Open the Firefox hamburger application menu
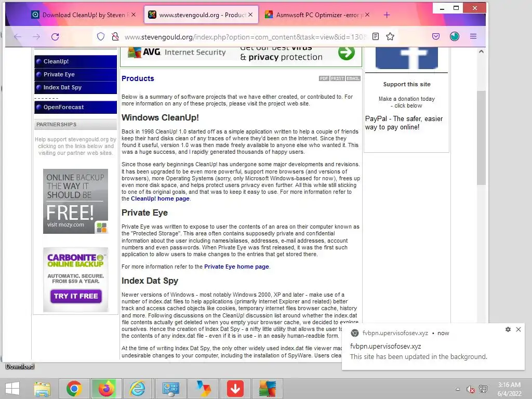The height and width of the screenshot is (399, 532). coord(473,36)
